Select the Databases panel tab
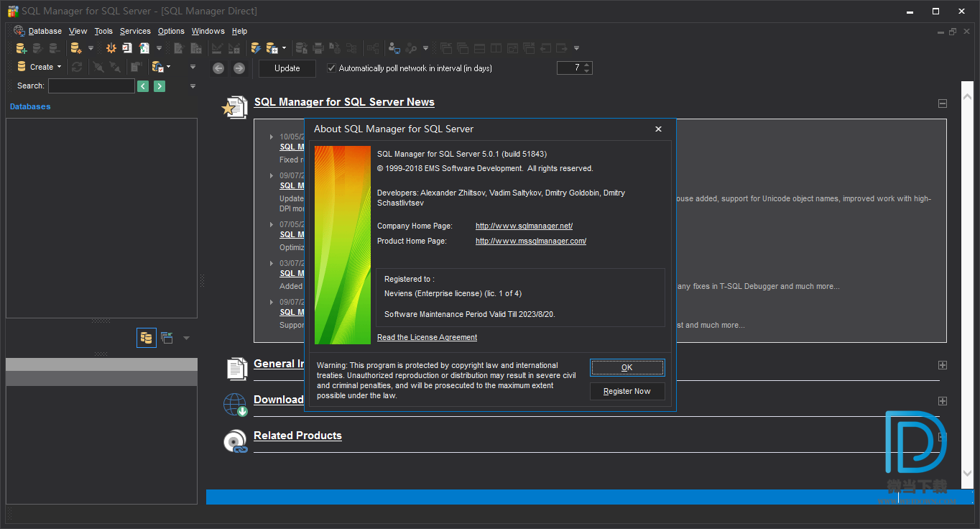The width and height of the screenshot is (980, 529). click(x=30, y=106)
